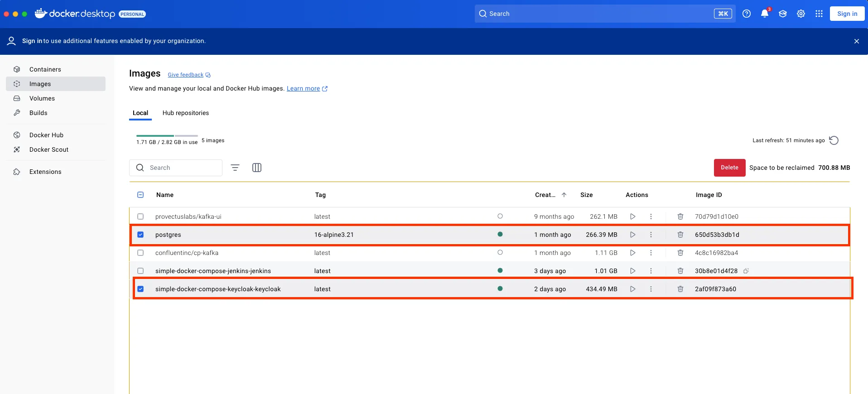Click the Containers sidebar icon
The height and width of the screenshot is (394, 868).
coord(17,69)
